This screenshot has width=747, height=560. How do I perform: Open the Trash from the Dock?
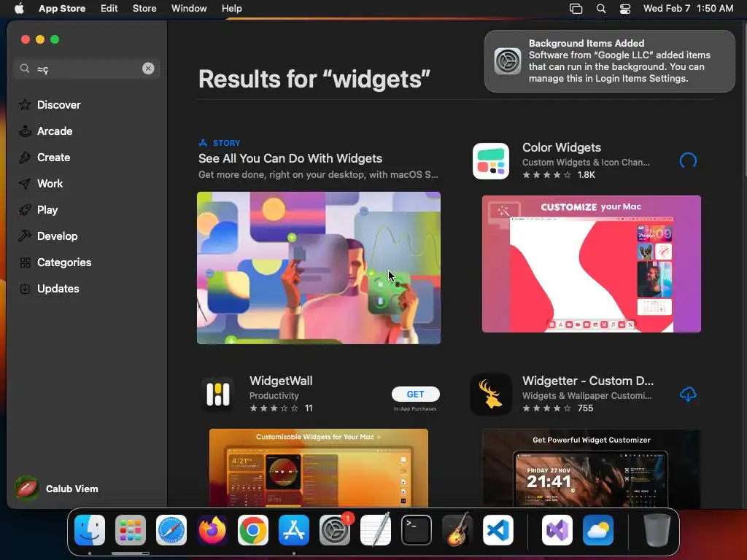657,530
